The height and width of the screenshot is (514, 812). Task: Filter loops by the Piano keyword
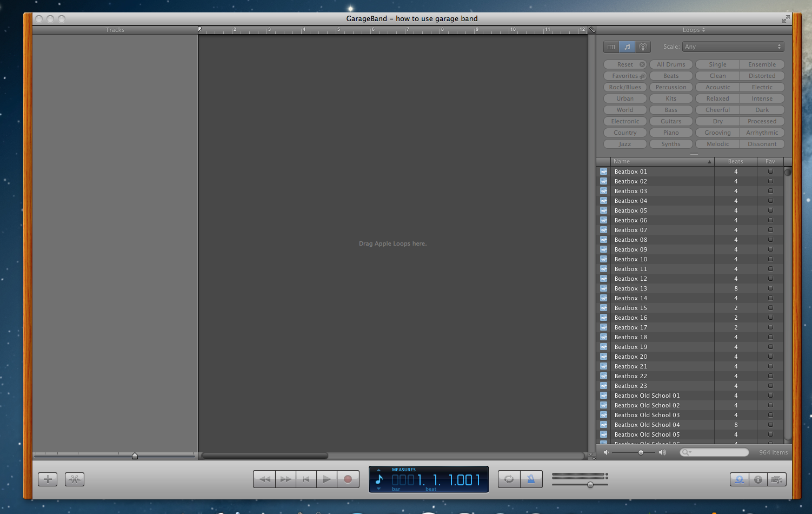click(x=671, y=133)
